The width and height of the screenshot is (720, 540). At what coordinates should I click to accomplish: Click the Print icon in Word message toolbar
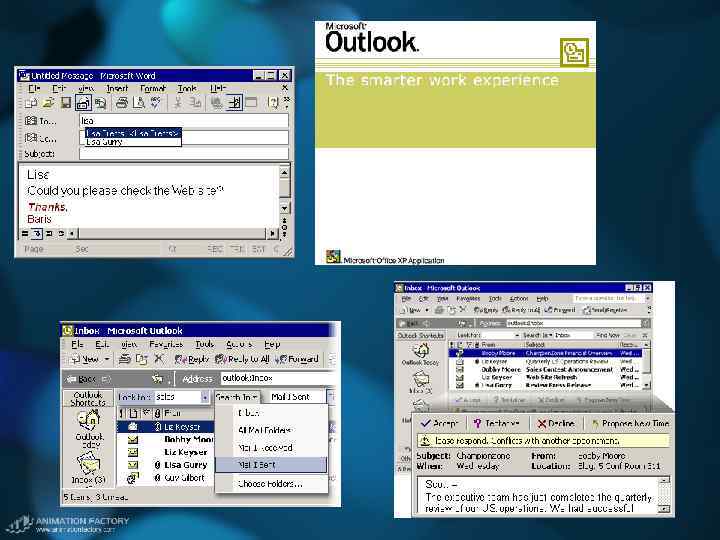click(x=121, y=103)
